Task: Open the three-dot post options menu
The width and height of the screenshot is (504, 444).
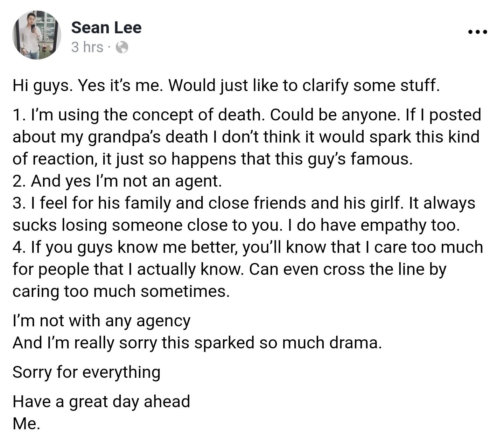Action: (477, 32)
